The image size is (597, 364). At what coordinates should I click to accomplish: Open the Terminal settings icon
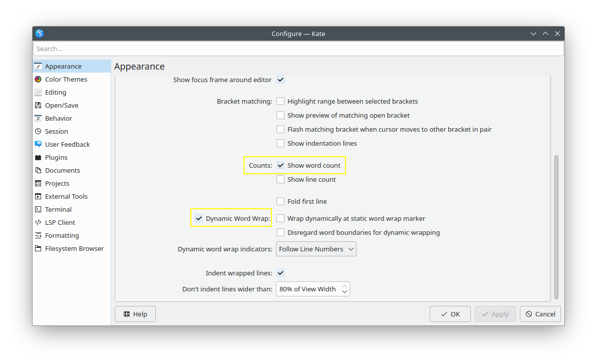(x=38, y=209)
